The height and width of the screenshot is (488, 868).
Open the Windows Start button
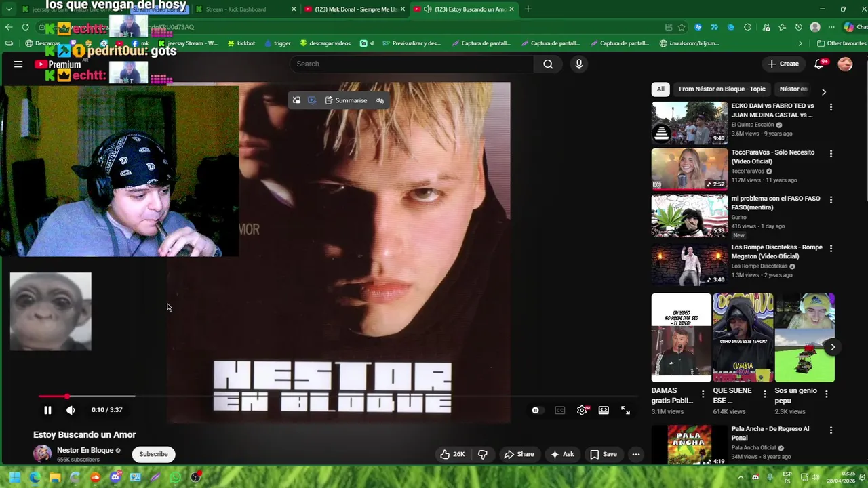tap(14, 477)
